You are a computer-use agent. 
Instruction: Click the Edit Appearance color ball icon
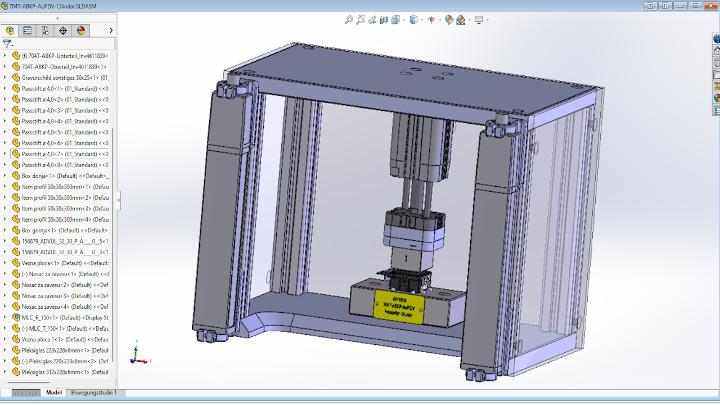pyautogui.click(x=449, y=19)
